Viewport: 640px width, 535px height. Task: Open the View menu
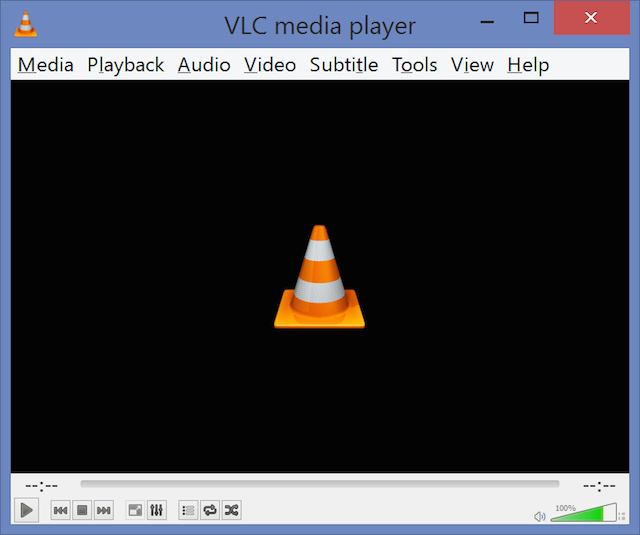pos(472,65)
